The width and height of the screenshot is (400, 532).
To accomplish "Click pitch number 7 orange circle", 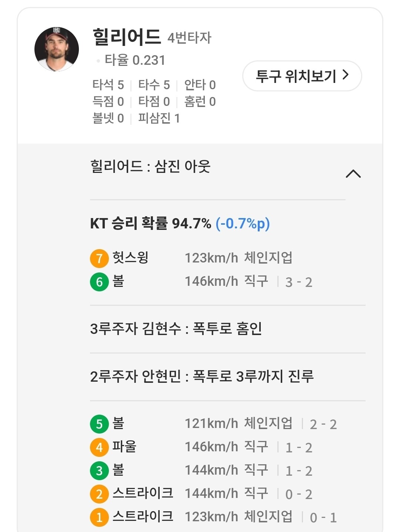I will [x=99, y=258].
